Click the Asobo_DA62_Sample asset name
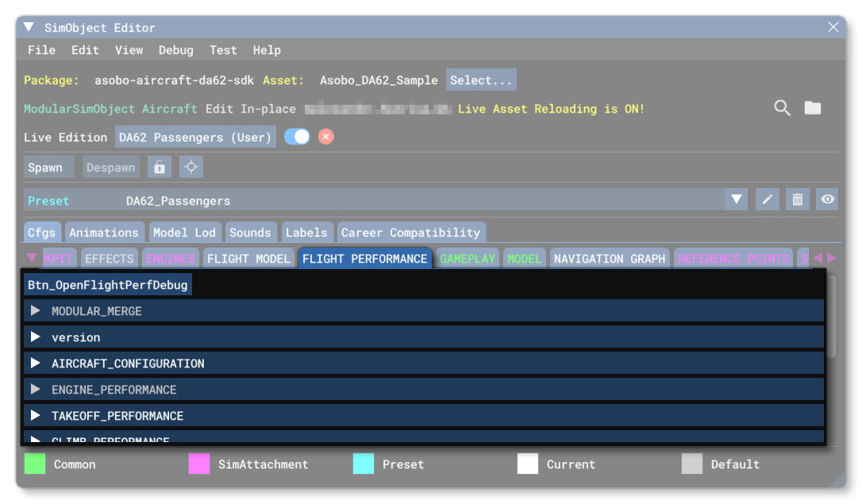The height and width of the screenshot is (504, 862). click(379, 80)
